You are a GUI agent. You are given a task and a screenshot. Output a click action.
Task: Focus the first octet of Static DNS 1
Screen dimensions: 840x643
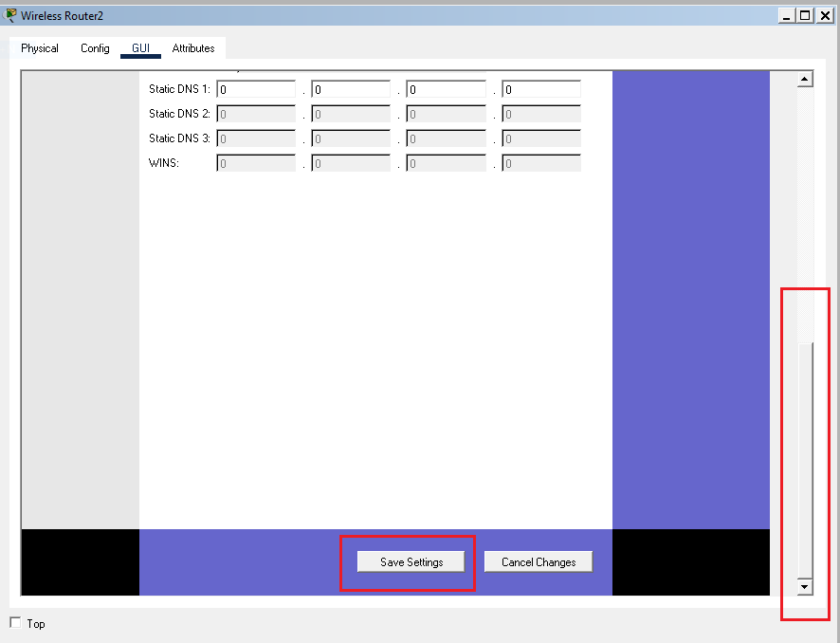[256, 90]
